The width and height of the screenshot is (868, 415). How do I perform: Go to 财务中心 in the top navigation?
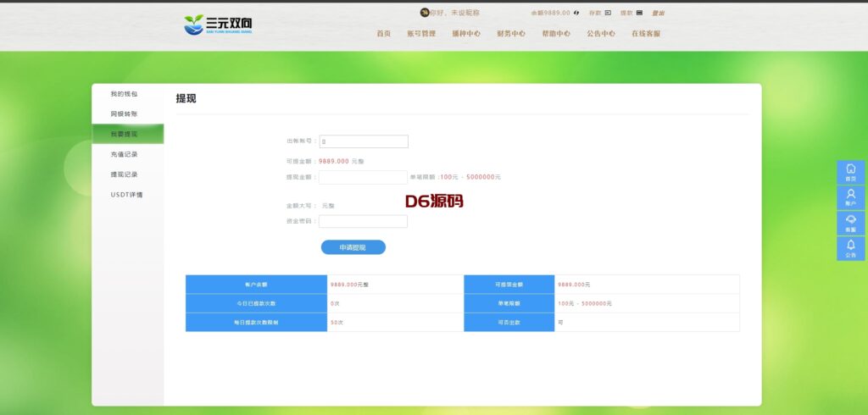coord(511,33)
